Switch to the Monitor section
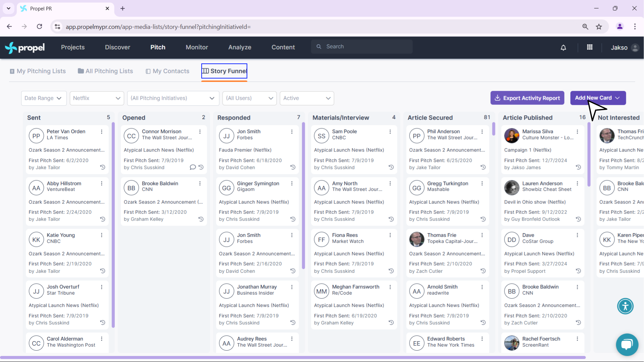 point(197,47)
